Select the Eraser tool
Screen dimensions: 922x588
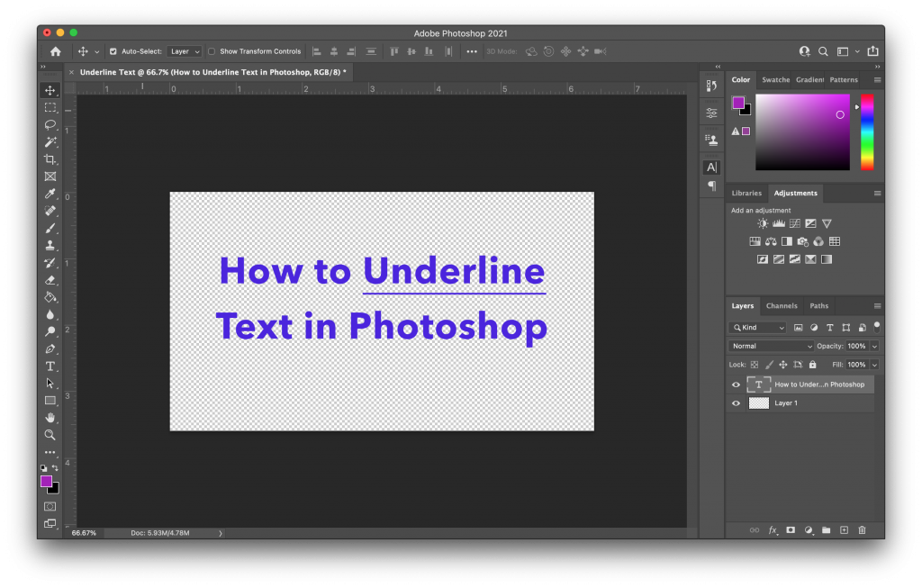click(x=50, y=280)
